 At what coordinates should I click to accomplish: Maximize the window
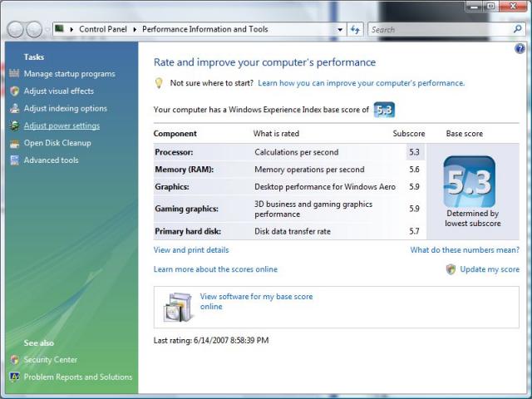click(x=490, y=6)
